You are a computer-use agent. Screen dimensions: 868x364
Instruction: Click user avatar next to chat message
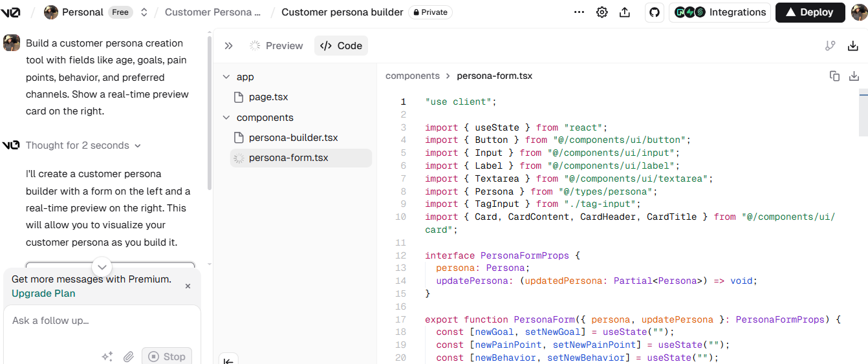(12, 43)
